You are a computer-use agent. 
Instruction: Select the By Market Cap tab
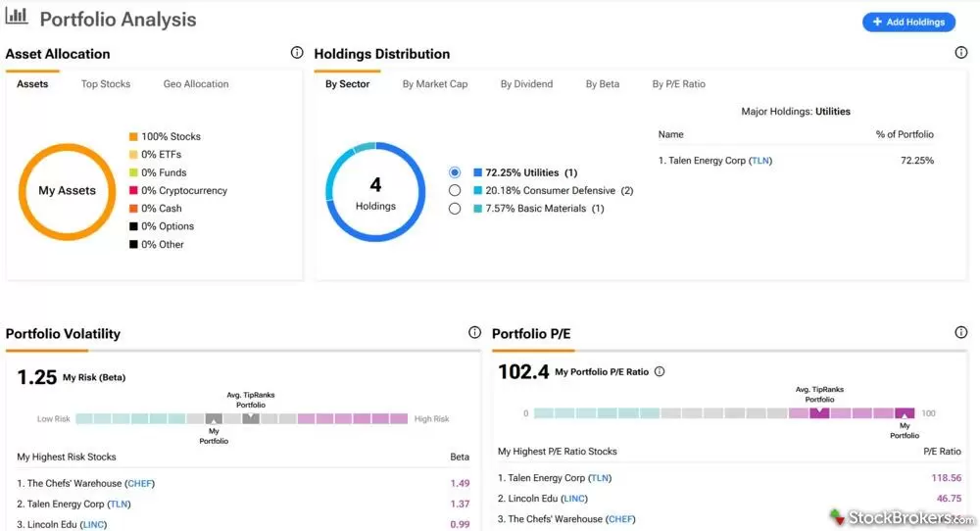[435, 83]
